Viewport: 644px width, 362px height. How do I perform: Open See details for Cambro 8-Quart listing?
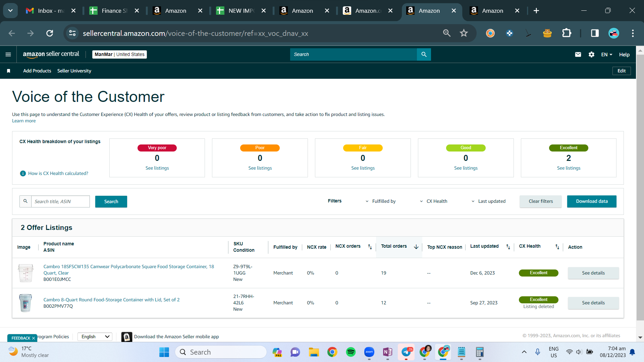593,303
